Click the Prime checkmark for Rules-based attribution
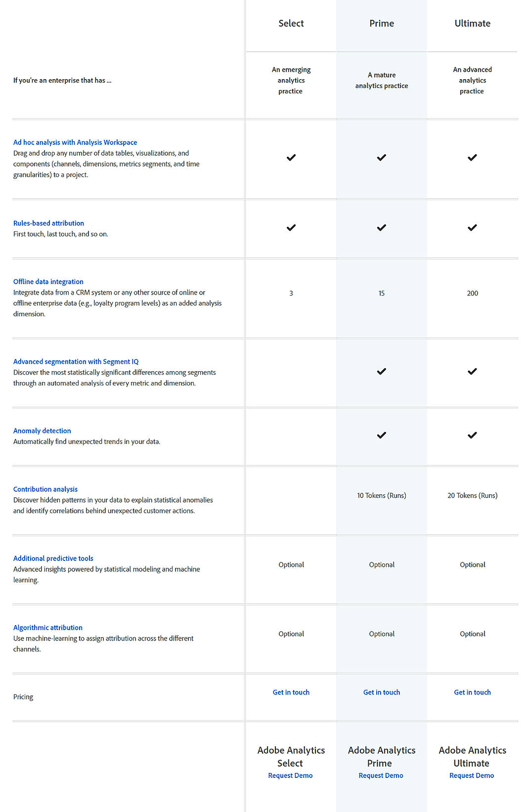 [x=381, y=228]
